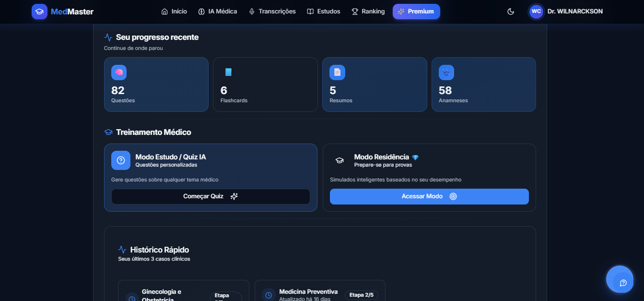Go to Início in navigation
The image size is (644, 301).
[174, 12]
